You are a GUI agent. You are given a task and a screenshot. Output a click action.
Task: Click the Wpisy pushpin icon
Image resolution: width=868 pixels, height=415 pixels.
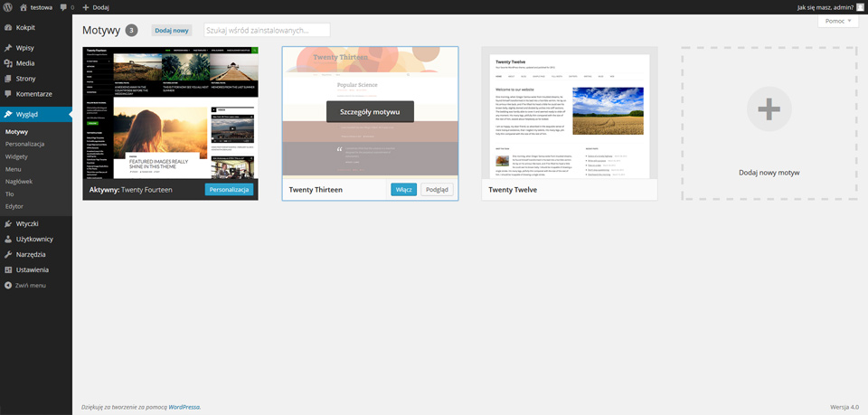(8, 48)
